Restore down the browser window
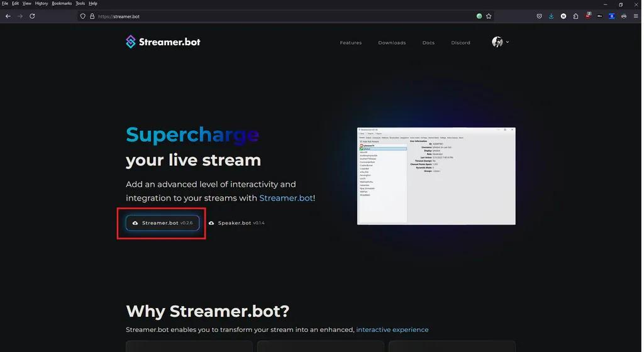Image resolution: width=644 pixels, height=352 pixels. point(621,4)
